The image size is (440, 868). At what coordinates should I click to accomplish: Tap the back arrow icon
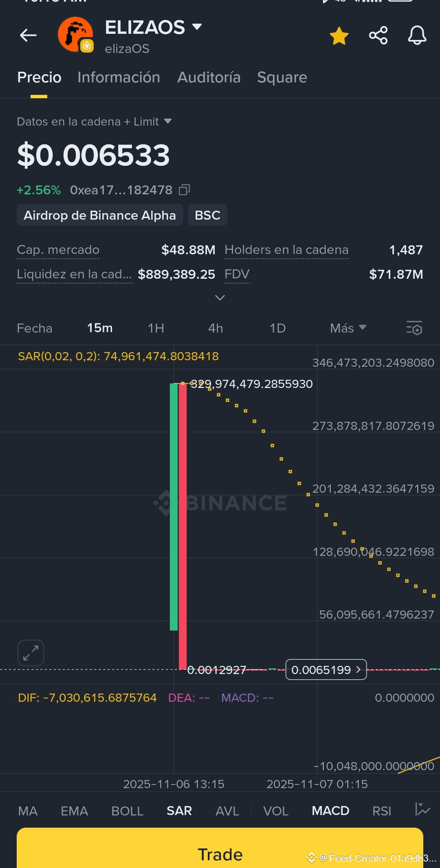(x=28, y=35)
